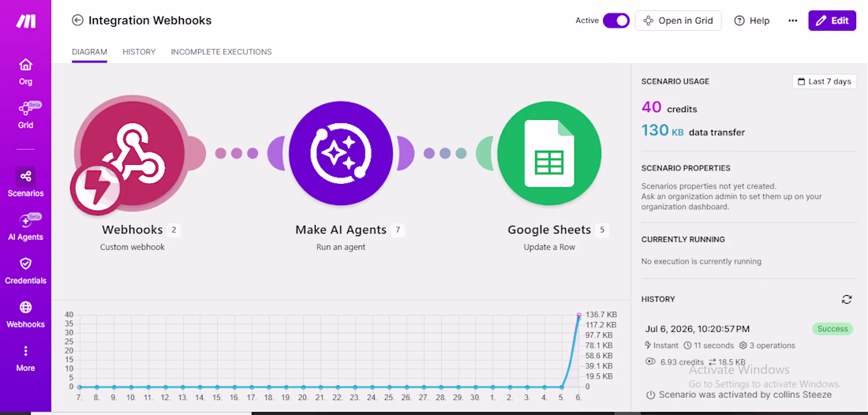Click the Open in Grid button

pyautogui.click(x=678, y=21)
